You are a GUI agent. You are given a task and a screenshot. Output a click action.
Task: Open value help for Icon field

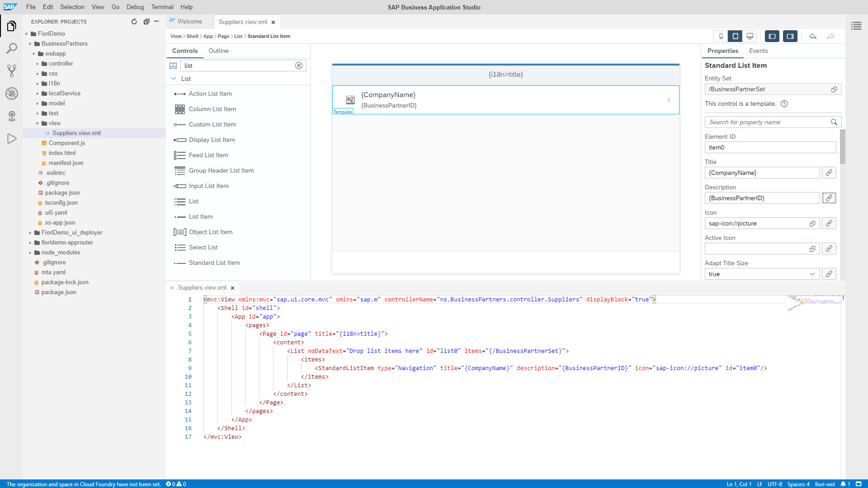[x=812, y=223]
